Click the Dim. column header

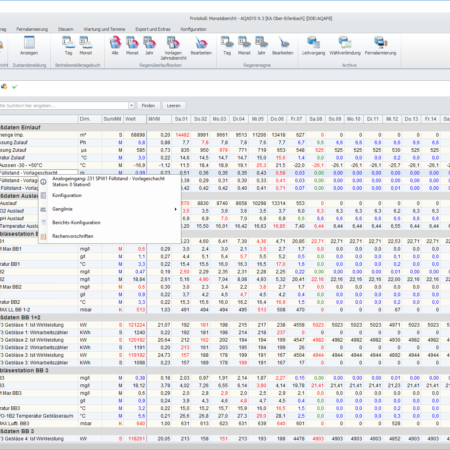tap(90, 119)
